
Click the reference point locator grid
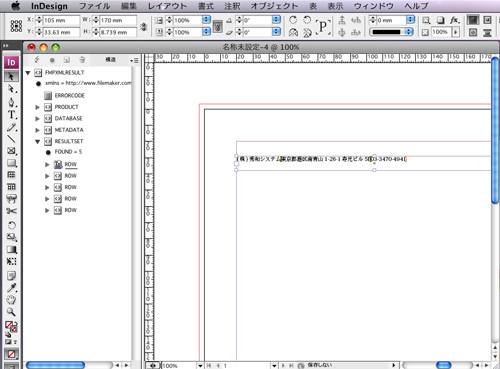click(x=16, y=26)
